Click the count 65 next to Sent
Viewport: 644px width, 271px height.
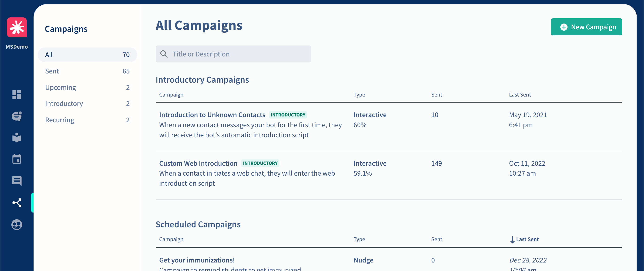tap(126, 71)
